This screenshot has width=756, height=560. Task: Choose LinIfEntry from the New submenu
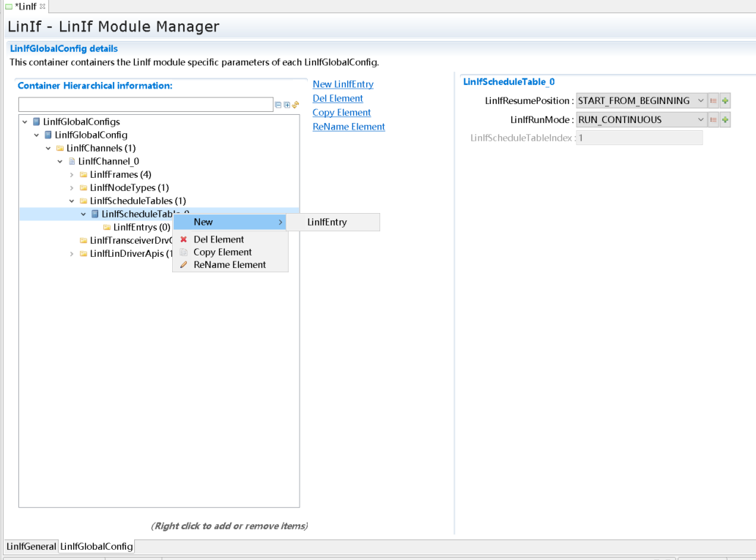pos(327,223)
